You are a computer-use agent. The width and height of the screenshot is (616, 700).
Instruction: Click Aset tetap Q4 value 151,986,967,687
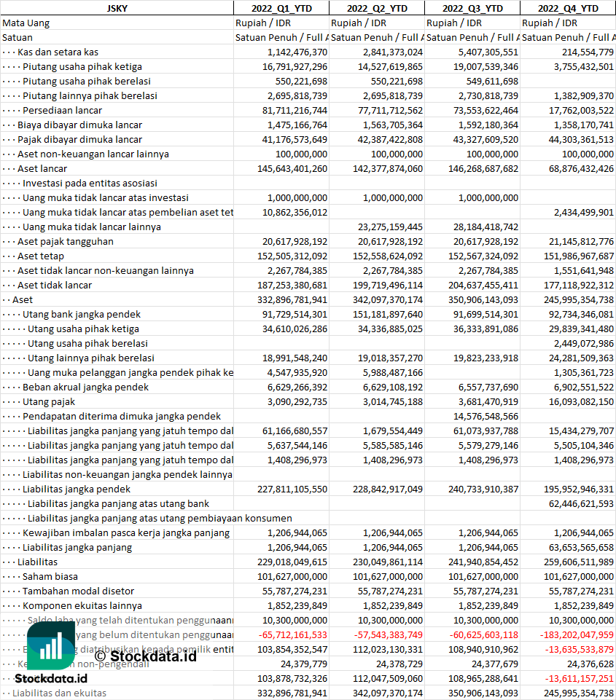pyautogui.click(x=579, y=256)
